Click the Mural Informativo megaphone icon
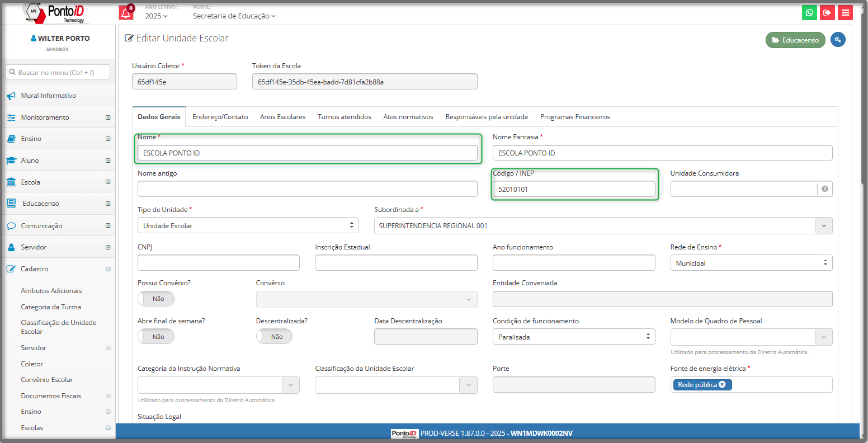 click(x=11, y=96)
